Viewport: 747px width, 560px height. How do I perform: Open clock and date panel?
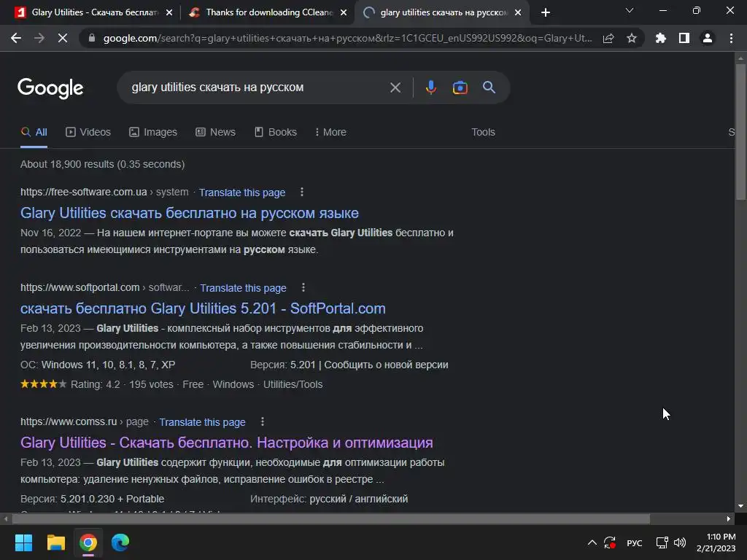pos(716,542)
